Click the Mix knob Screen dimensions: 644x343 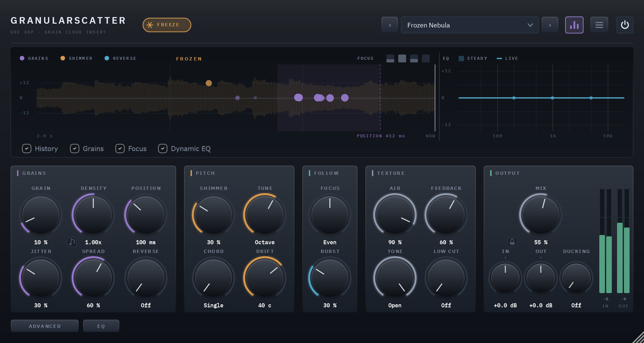[x=540, y=215]
